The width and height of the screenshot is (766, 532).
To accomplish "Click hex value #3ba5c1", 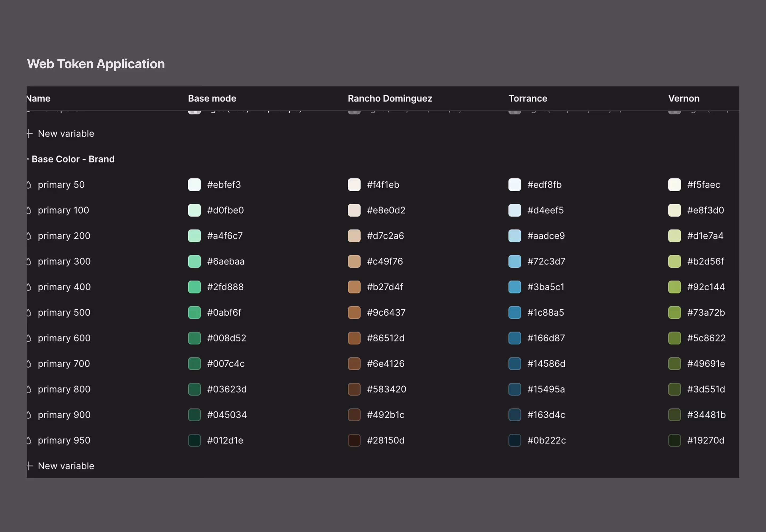I will [546, 287].
